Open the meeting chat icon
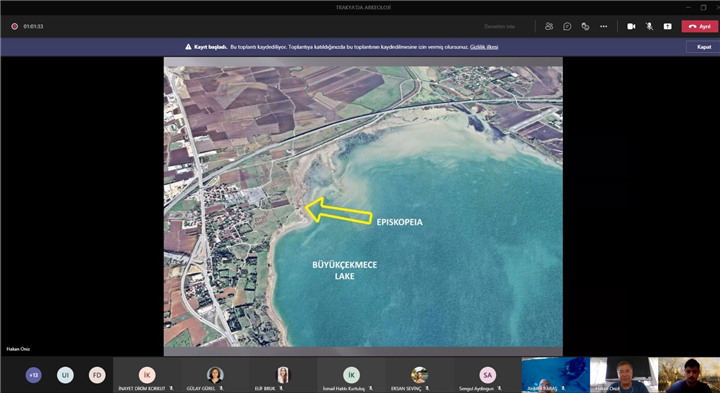The height and width of the screenshot is (393, 720). click(x=567, y=27)
